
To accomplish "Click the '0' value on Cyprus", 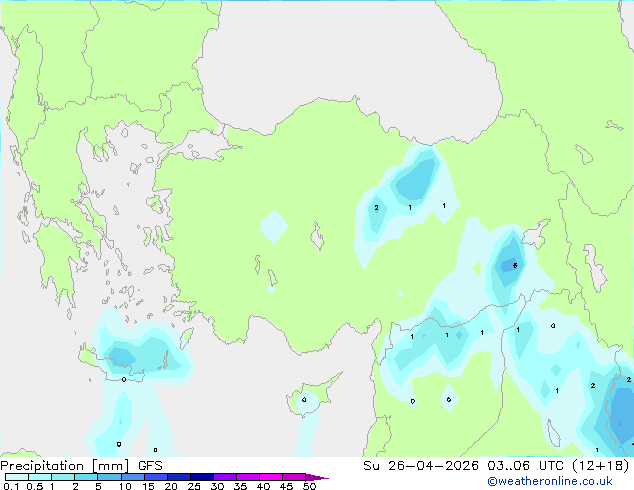I will click(304, 400).
